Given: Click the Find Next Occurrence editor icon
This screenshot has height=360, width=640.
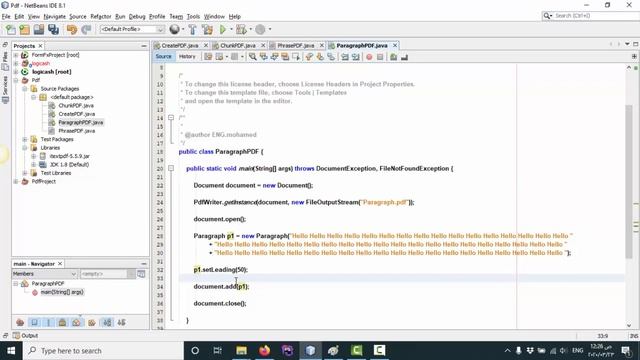Looking at the screenshot, I should (x=274, y=57).
